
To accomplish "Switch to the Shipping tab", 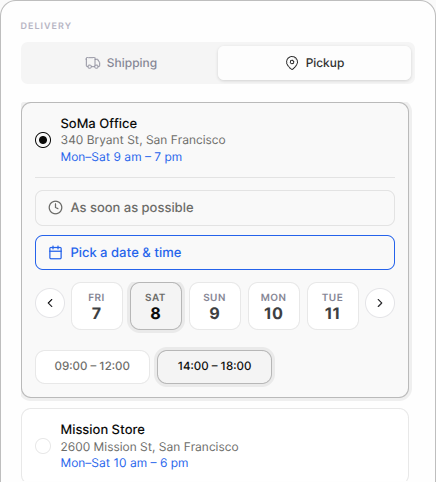I will point(121,63).
